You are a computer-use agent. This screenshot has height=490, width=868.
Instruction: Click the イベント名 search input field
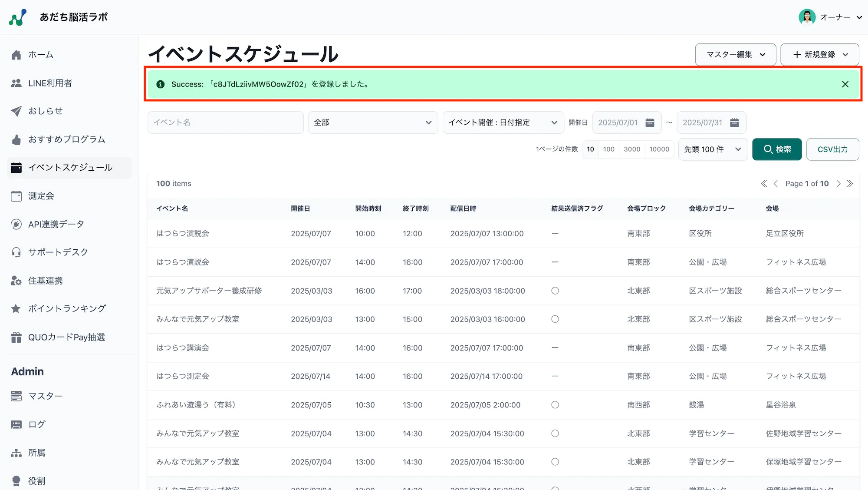[x=225, y=122]
